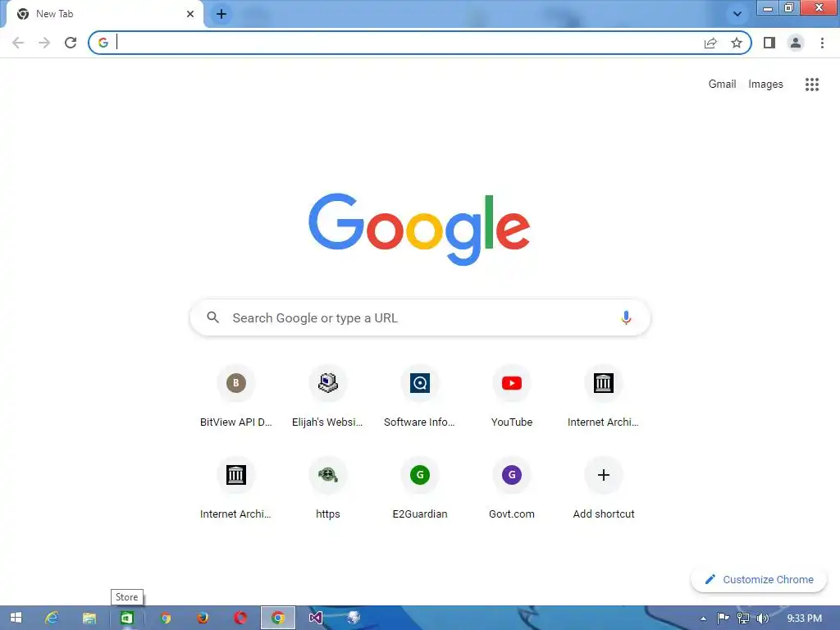The height and width of the screenshot is (630, 840).
Task: Open the Govt.com shortcut
Action: tap(512, 489)
